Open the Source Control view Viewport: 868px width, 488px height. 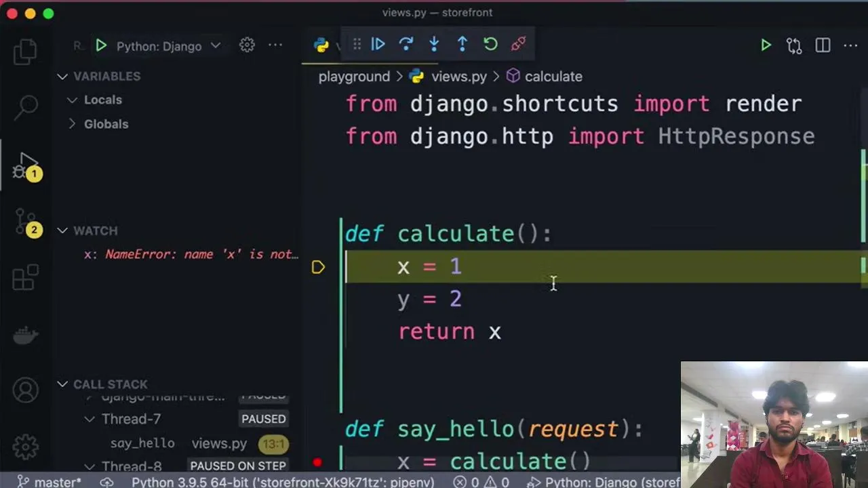(x=26, y=222)
